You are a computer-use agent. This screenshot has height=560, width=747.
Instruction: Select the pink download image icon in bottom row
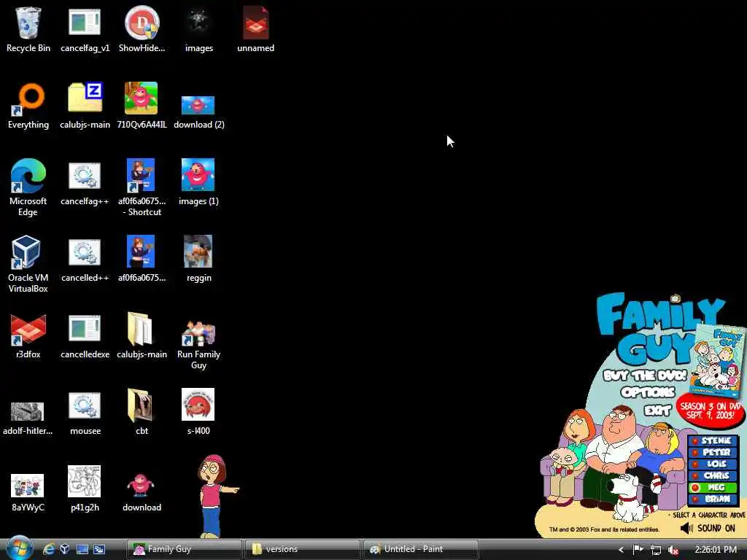tap(142, 492)
